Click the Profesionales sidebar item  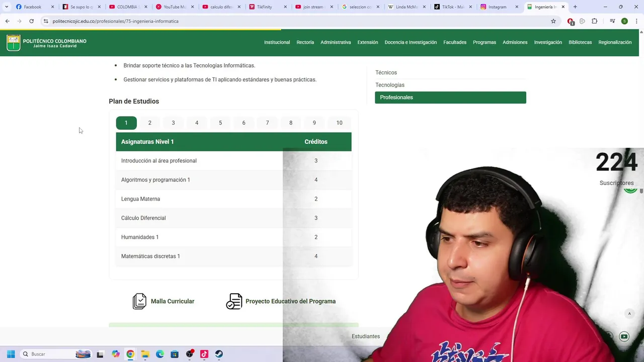450,98
